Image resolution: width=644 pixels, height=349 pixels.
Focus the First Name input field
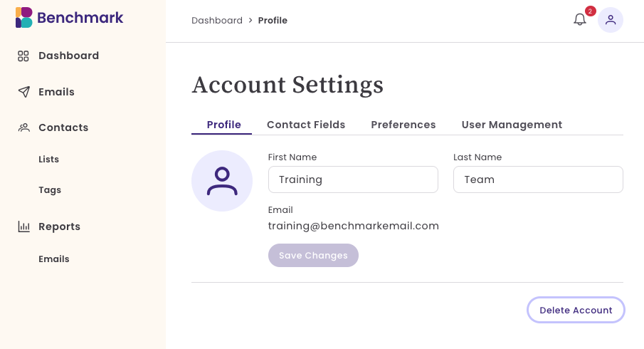tap(353, 179)
